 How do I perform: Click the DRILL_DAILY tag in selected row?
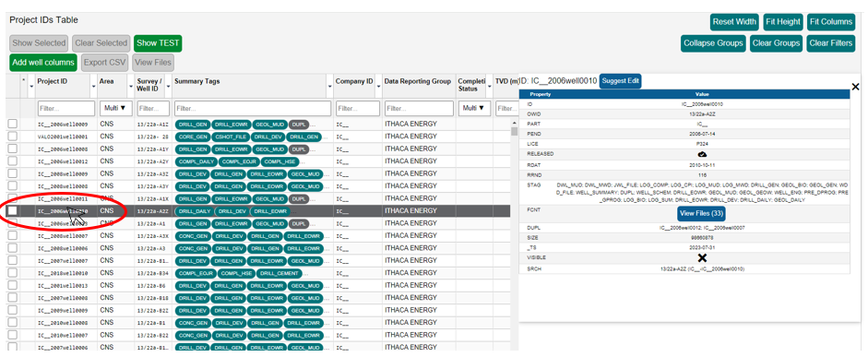click(194, 211)
